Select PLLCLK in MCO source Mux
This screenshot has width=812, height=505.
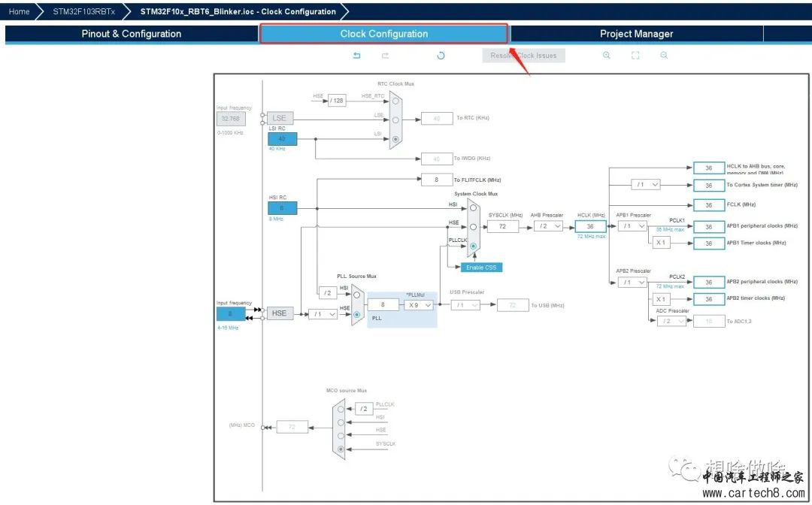pyautogui.click(x=341, y=409)
